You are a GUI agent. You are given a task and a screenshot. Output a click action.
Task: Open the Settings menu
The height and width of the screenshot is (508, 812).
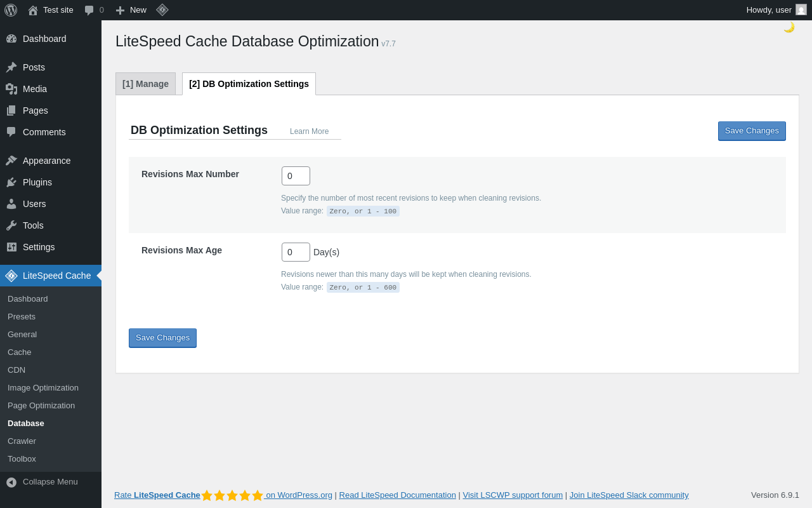pyautogui.click(x=51, y=247)
